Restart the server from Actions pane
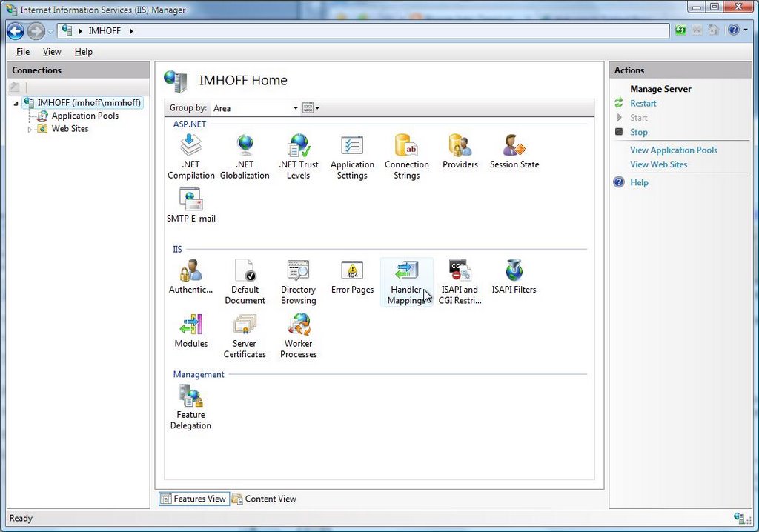The height and width of the screenshot is (532, 759). (x=643, y=103)
